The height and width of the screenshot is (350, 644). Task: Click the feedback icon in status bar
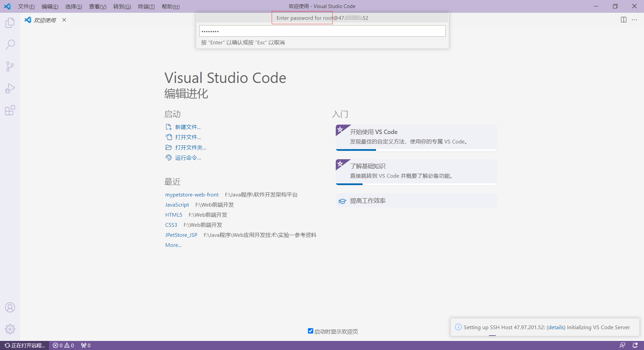point(622,345)
